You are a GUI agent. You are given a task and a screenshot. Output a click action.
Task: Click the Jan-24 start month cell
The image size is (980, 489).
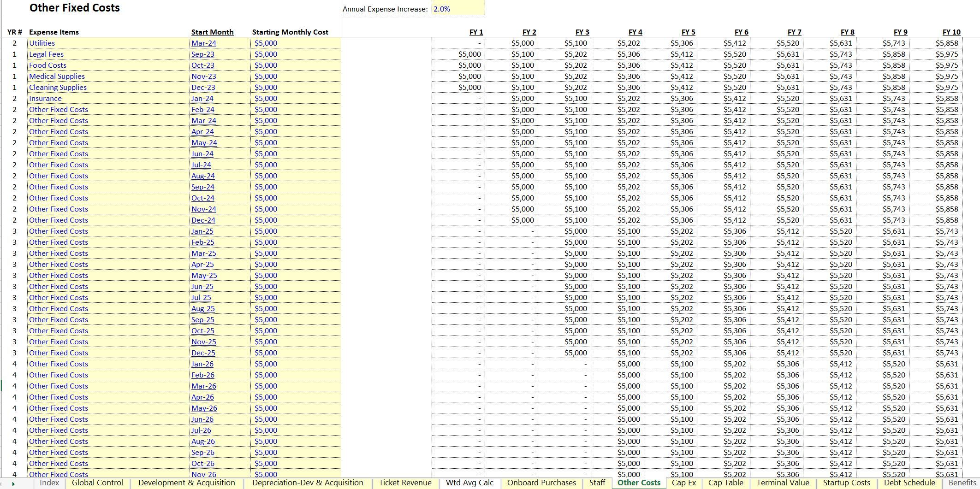pyautogui.click(x=220, y=98)
